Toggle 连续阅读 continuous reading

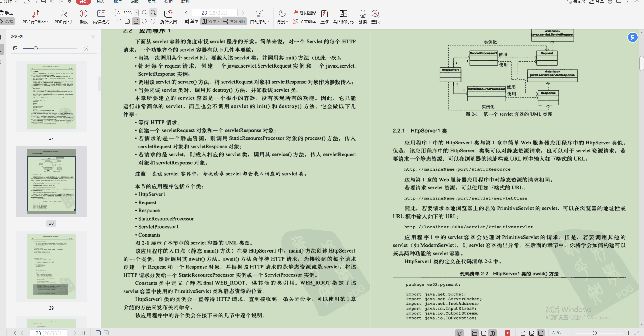234,21
